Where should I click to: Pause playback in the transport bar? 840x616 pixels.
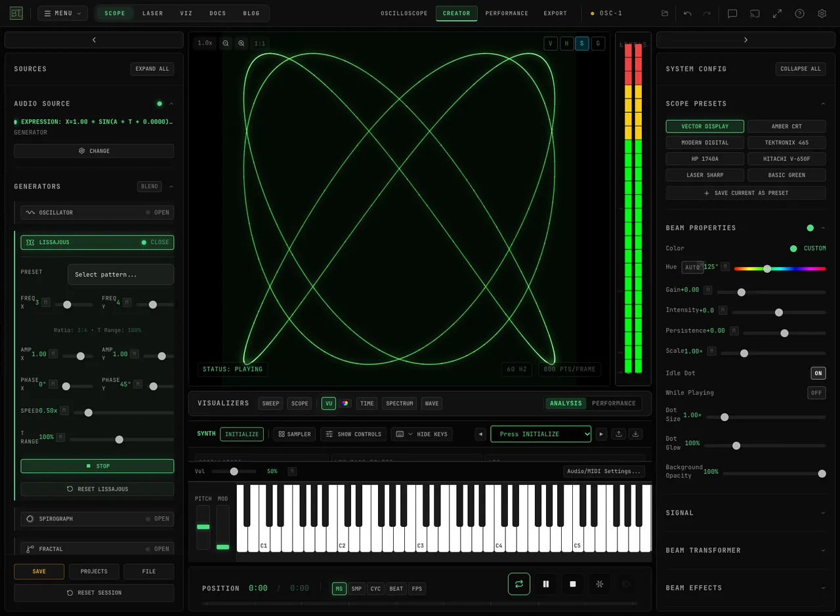click(545, 584)
